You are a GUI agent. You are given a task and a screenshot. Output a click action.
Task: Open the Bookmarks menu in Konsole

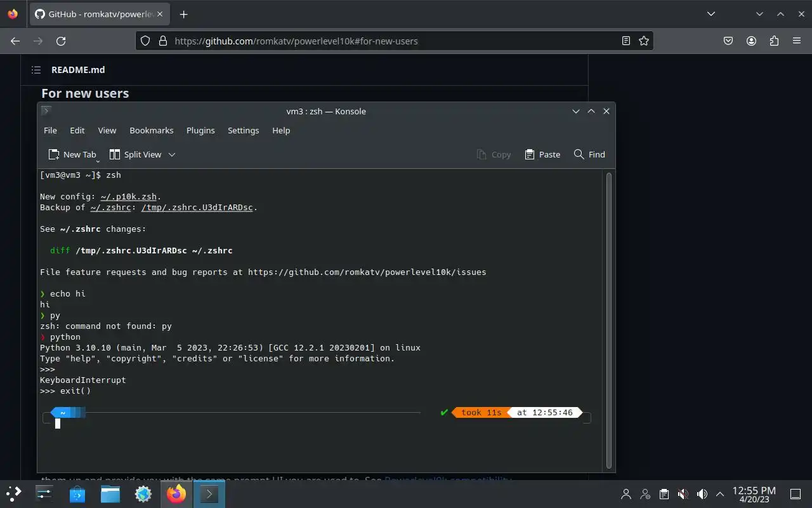click(x=152, y=130)
